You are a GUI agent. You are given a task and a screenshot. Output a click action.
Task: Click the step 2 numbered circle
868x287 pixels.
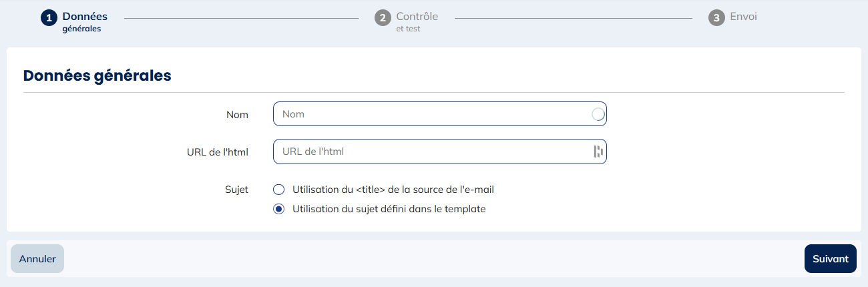(383, 18)
